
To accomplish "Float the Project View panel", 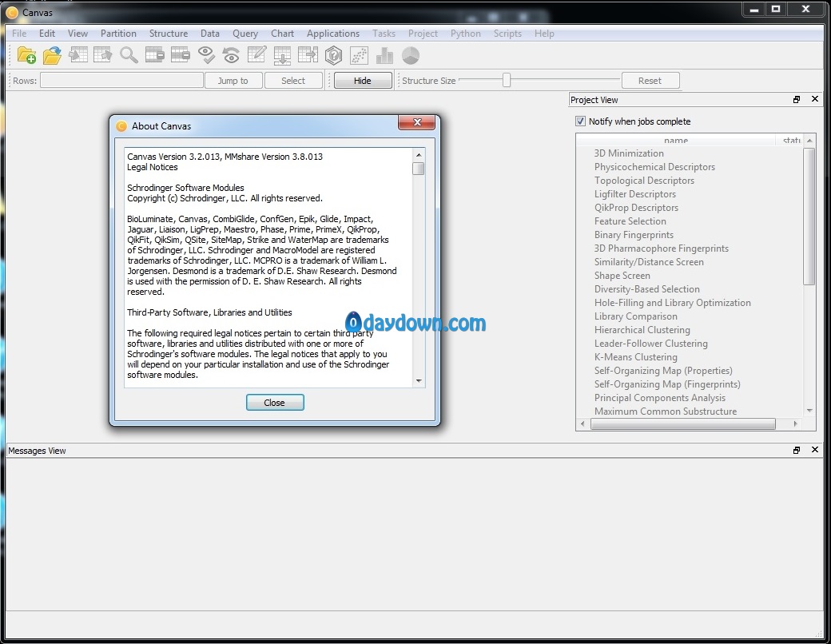I will pos(796,100).
